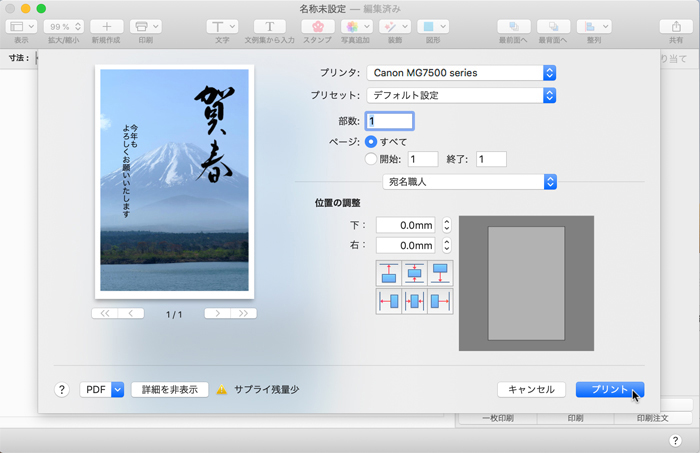Select the すべて pages radio button
700x453 pixels.
click(371, 142)
